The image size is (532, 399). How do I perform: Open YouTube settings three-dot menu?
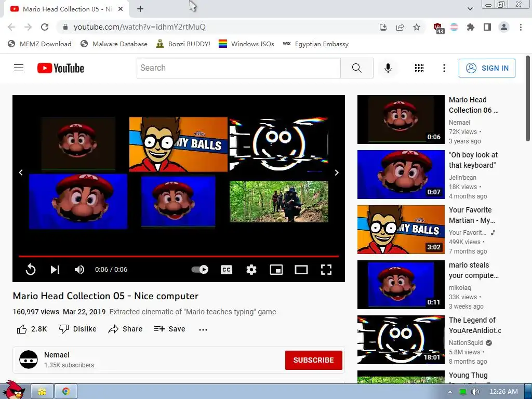[x=444, y=68]
